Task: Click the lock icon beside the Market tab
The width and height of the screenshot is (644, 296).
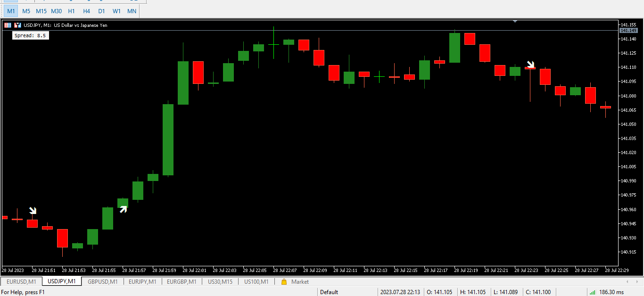Action: point(283,281)
